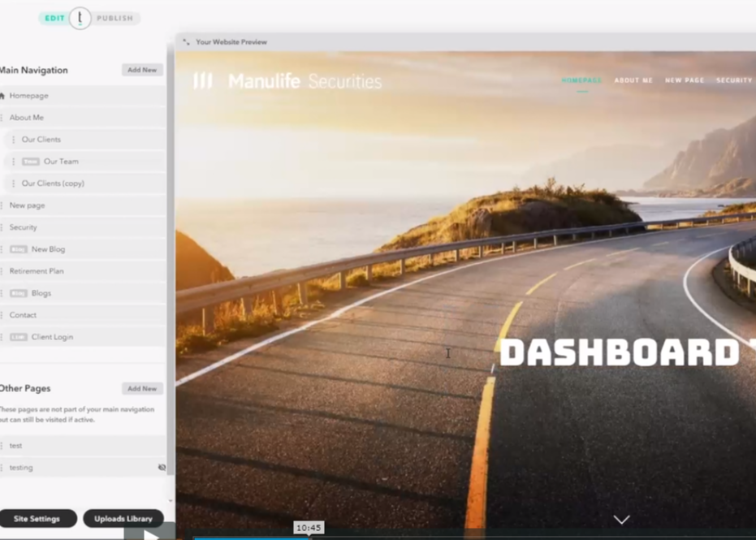Select Retirement Plan page

point(83,271)
